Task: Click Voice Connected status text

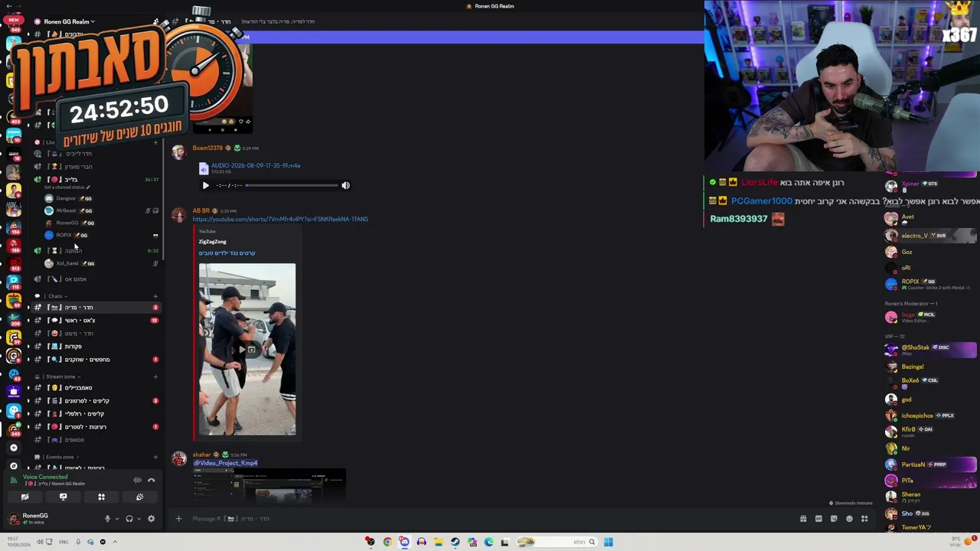Action: 45,477
